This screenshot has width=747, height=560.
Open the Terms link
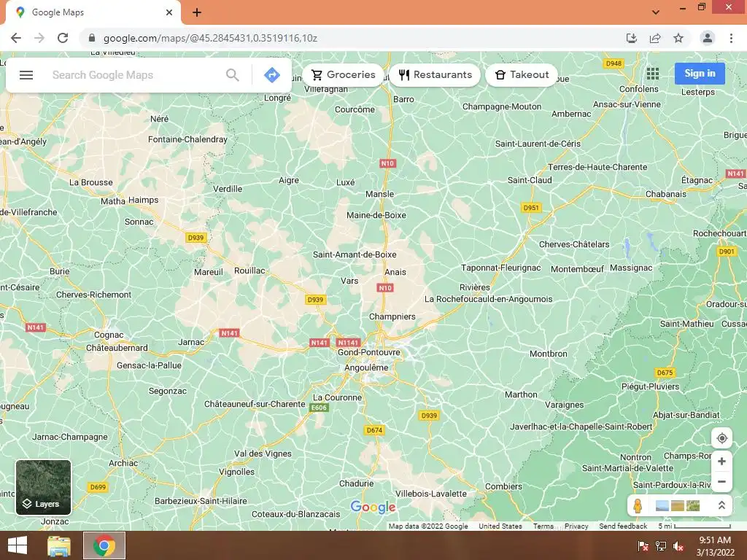point(543,526)
